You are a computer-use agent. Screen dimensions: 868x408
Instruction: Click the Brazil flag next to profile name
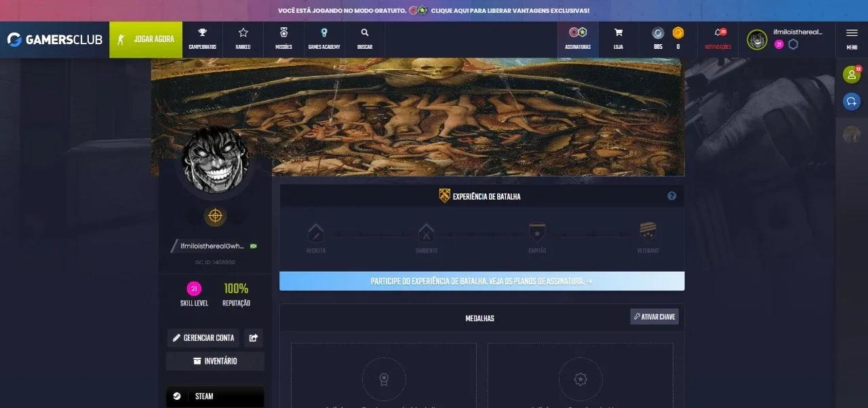[x=254, y=246]
